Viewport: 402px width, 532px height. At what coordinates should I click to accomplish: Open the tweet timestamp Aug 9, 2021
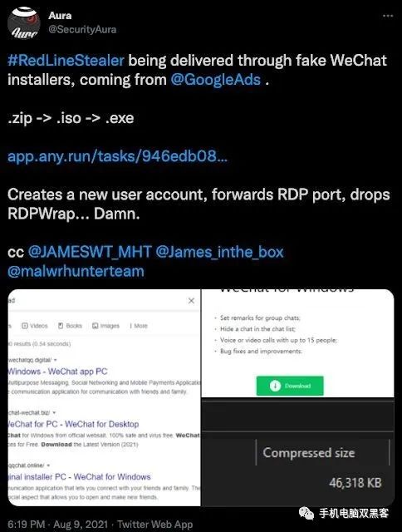81,525
